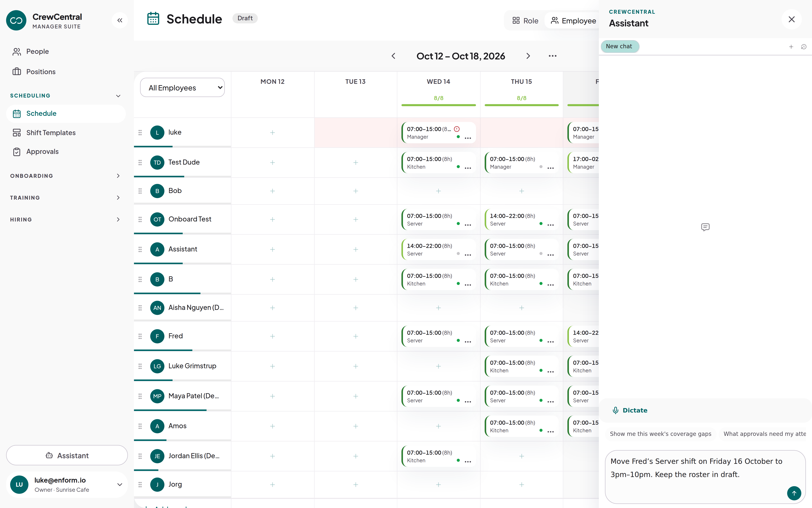Expand the Training section
Image resolution: width=812 pixels, height=508 pixels.
[65, 198]
